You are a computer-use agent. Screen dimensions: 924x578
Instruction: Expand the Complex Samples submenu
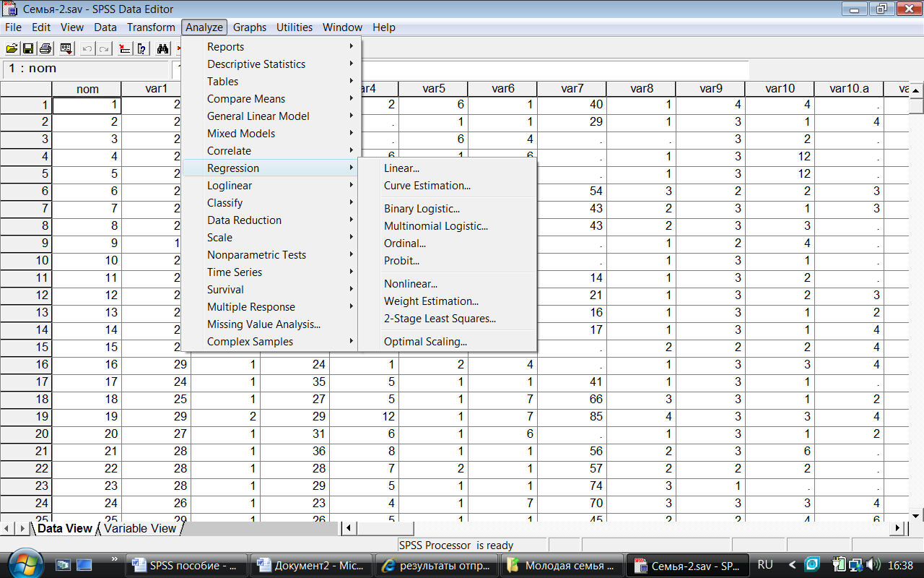271,342
